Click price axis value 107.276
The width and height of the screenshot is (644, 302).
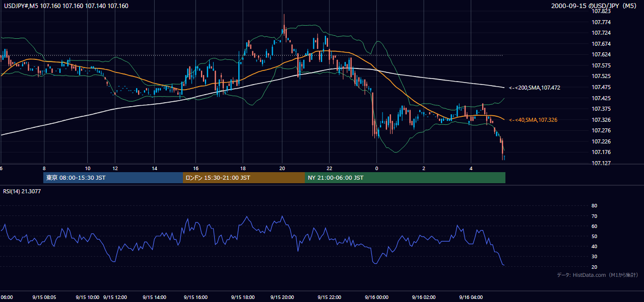coord(602,130)
